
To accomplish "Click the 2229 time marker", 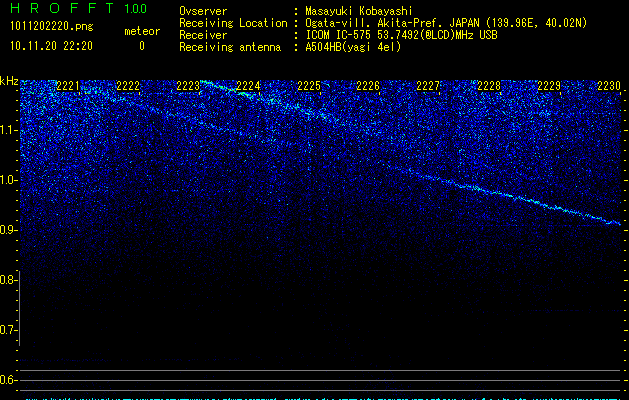I will pos(549,86).
